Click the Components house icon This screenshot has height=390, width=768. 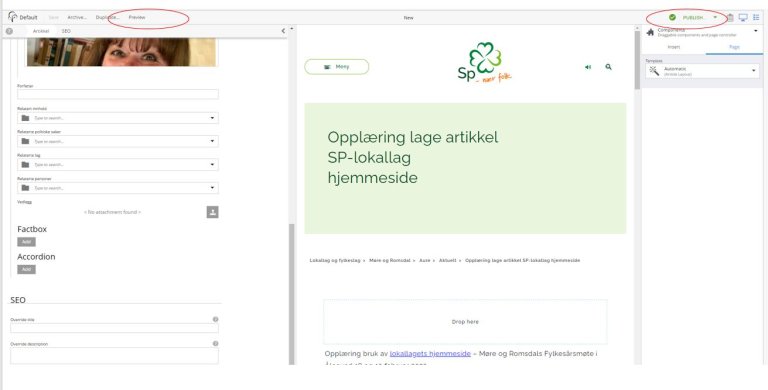pyautogui.click(x=650, y=32)
